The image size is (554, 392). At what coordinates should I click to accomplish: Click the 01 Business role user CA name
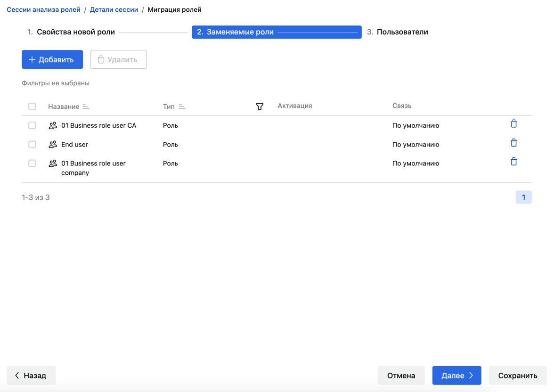[x=98, y=125]
